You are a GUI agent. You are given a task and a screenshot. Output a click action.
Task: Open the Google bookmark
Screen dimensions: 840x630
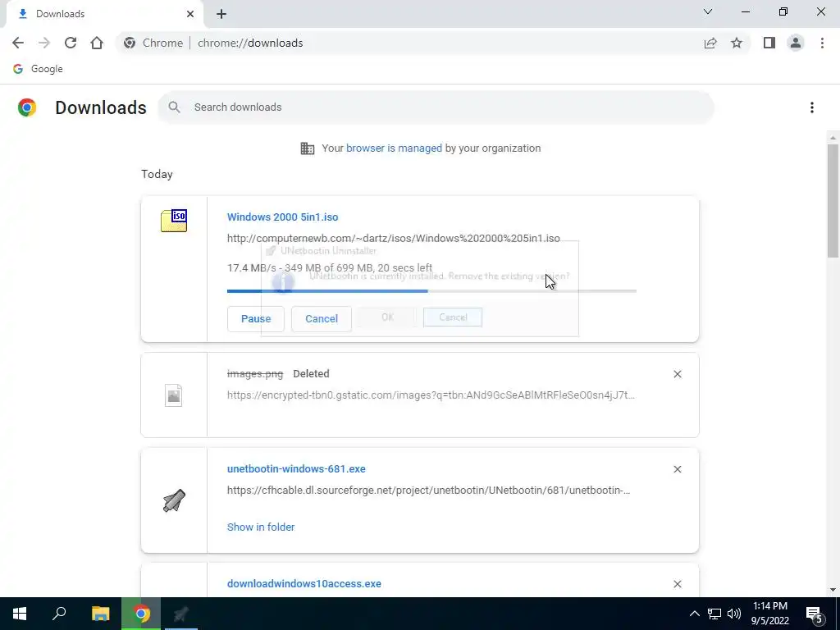click(x=38, y=69)
